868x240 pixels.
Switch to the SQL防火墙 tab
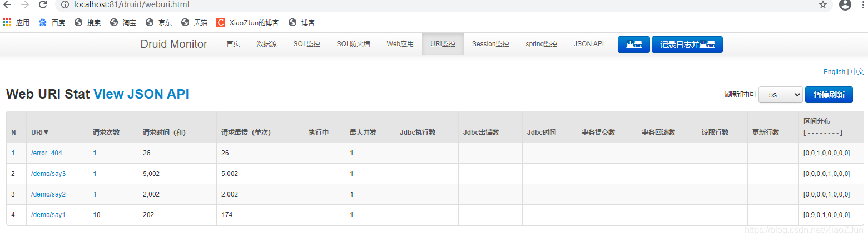click(353, 44)
